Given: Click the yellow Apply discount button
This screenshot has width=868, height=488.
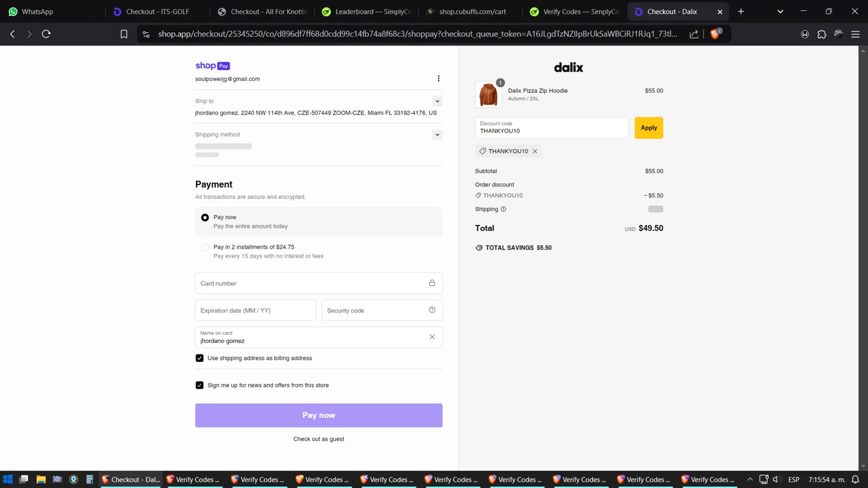Looking at the screenshot, I should click(x=649, y=128).
